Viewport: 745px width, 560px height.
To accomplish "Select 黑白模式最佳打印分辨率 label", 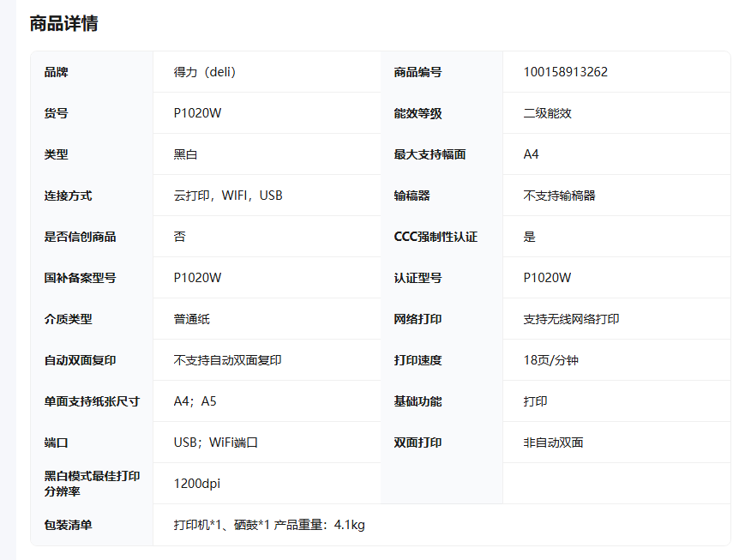I will (92, 484).
